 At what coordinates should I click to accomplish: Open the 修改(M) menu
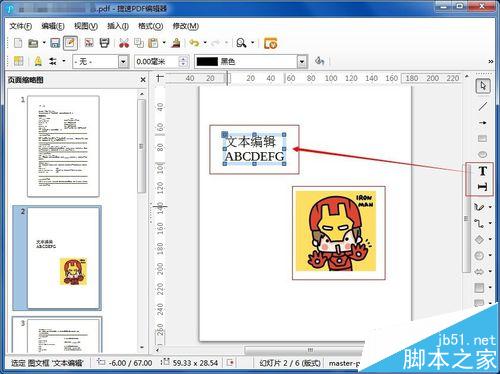click(185, 26)
